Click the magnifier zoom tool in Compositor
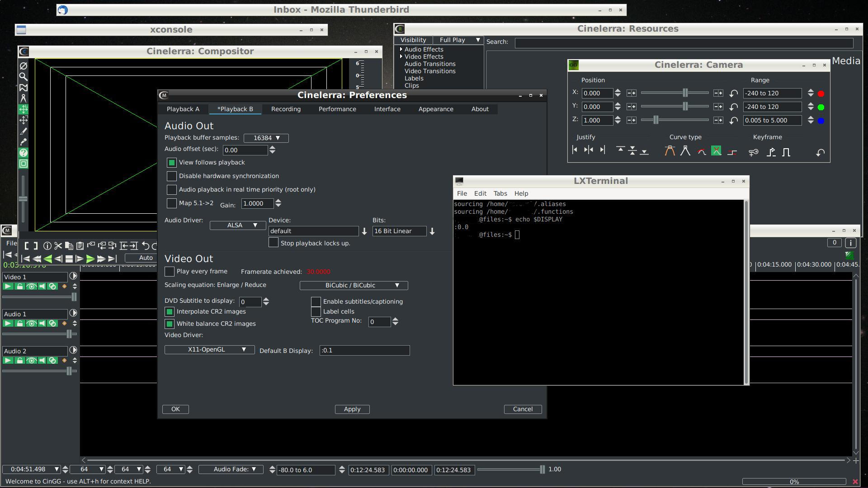Viewport: 868px width, 488px height. [x=24, y=76]
